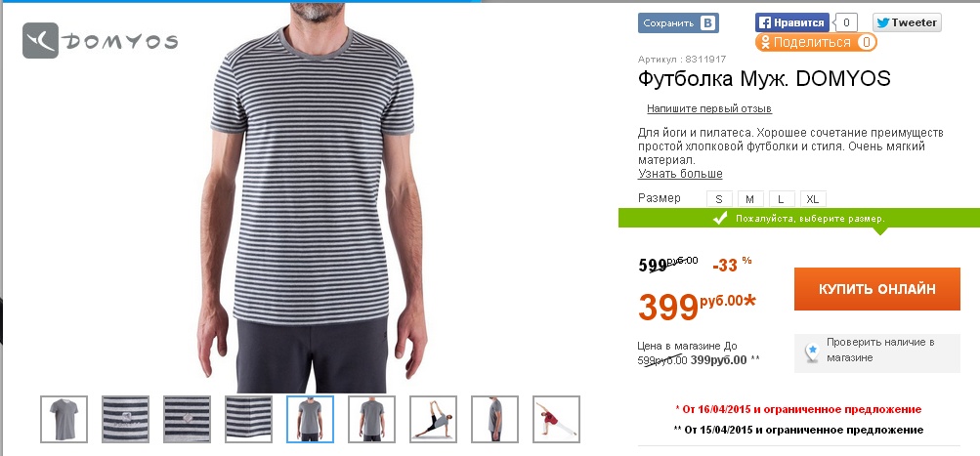
Task: Buy with the КУПИТЬ ОНЛАЙН button
Action: click(876, 289)
